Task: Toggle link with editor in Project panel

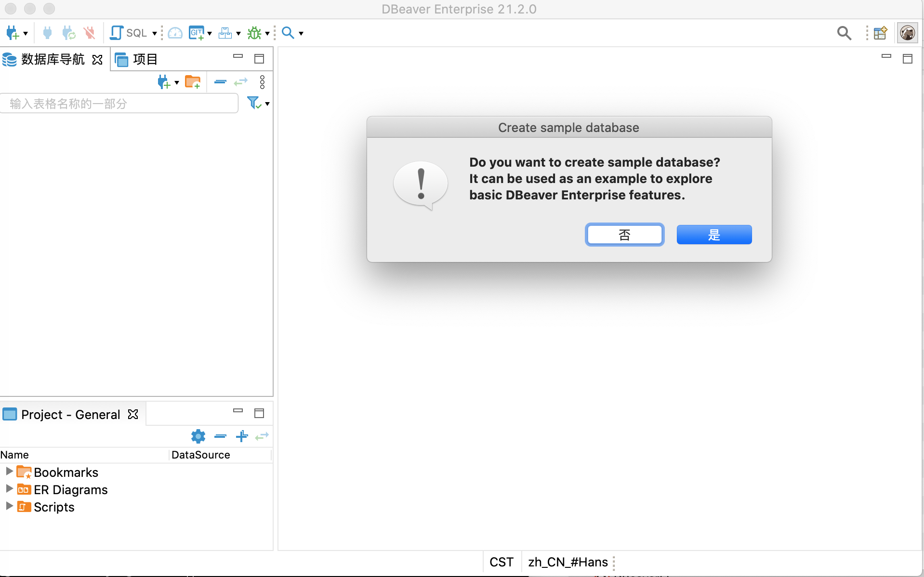Action: click(x=262, y=436)
